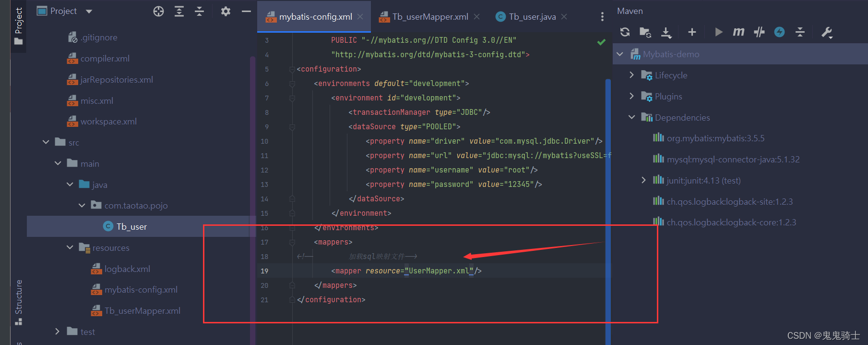Switch to the Tb_userMapper.xml tab
Image resolution: width=868 pixels, height=345 pixels.
[x=430, y=17]
